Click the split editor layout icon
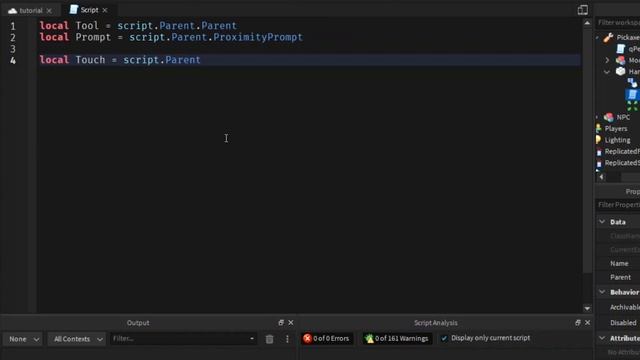 tap(583, 10)
